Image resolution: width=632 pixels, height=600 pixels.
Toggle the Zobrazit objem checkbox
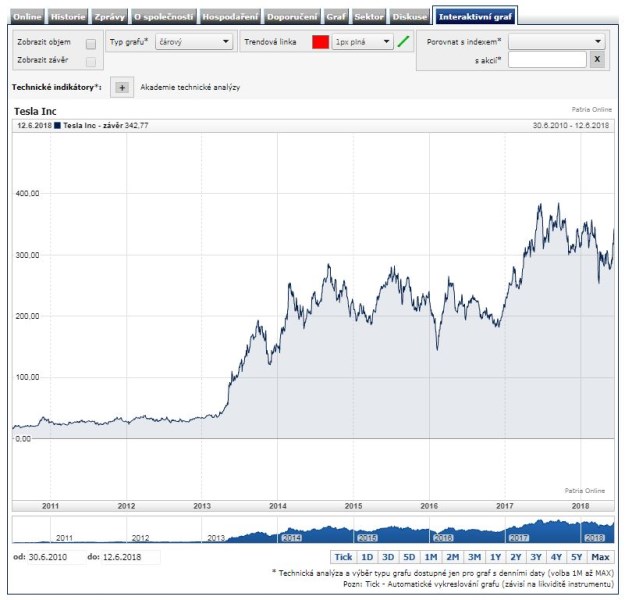pyautogui.click(x=91, y=44)
